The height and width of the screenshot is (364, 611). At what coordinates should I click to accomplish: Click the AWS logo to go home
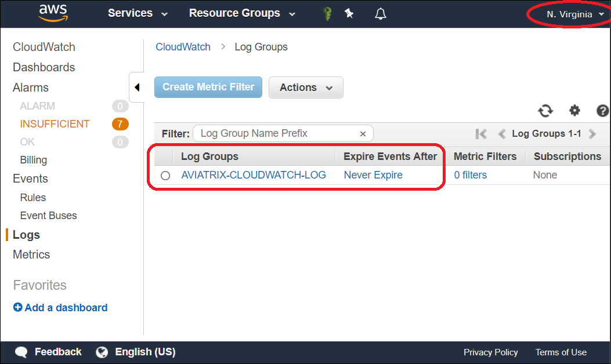[53, 13]
